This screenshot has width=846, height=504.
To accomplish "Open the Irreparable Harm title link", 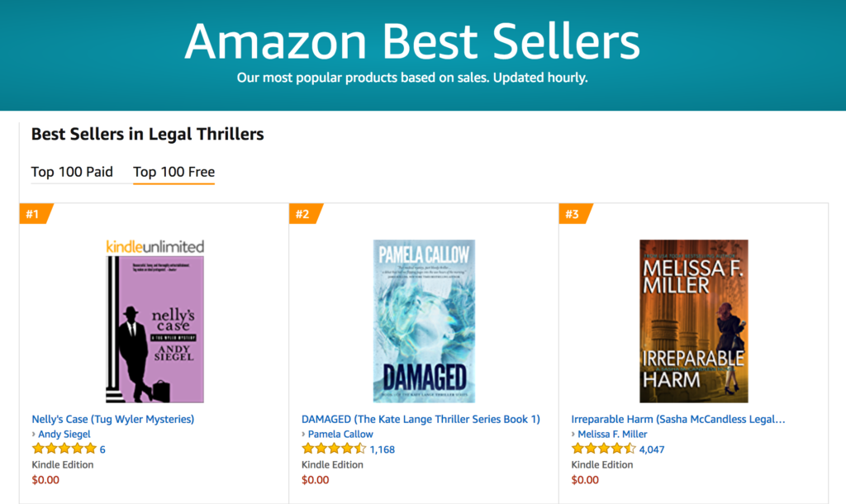I will 677,419.
